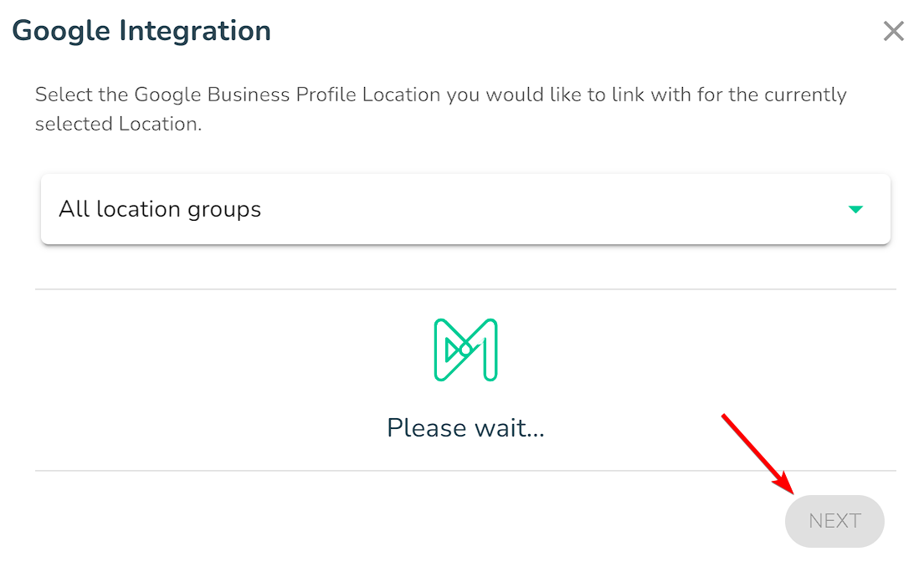Click the small circle inside the M logo

465,350
